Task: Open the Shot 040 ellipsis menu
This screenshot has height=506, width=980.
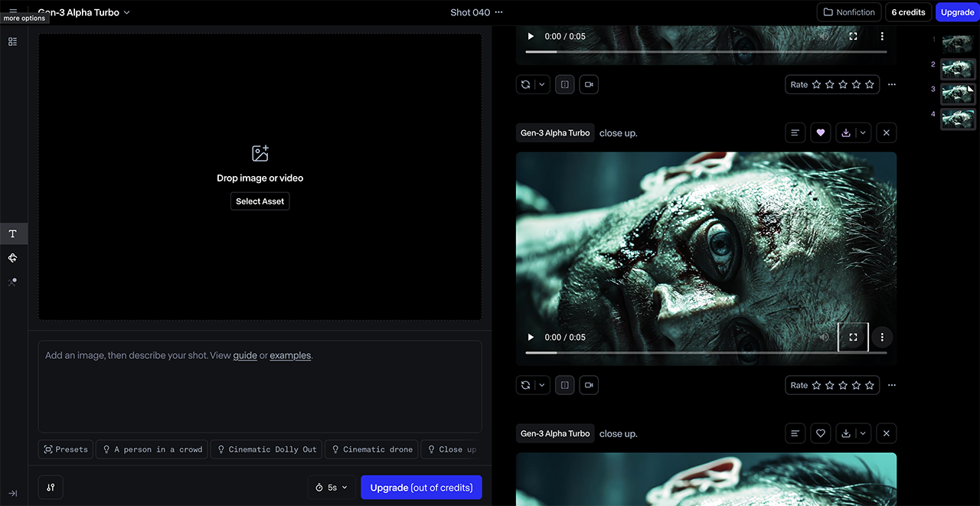Action: [499, 12]
